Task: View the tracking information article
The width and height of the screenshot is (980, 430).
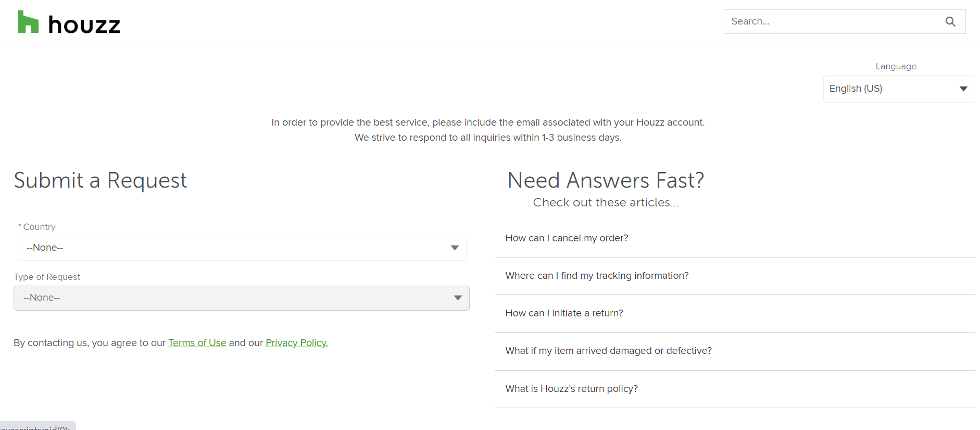Action: 597,276
